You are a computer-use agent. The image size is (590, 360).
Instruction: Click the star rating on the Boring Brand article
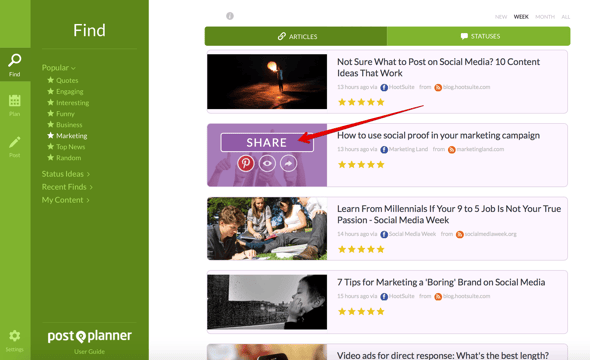pyautogui.click(x=361, y=311)
